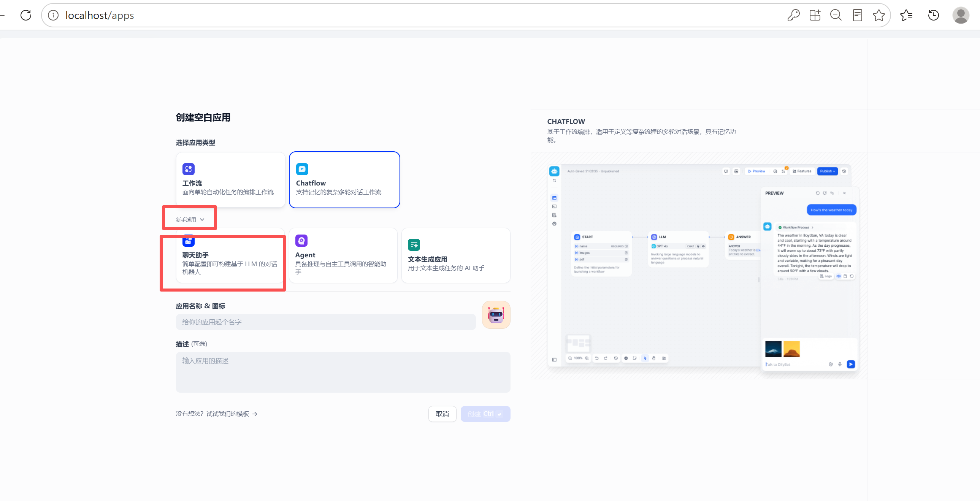This screenshot has height=501, width=980.
Task: Select the 文本生成应用 app type card
Action: coord(456,256)
